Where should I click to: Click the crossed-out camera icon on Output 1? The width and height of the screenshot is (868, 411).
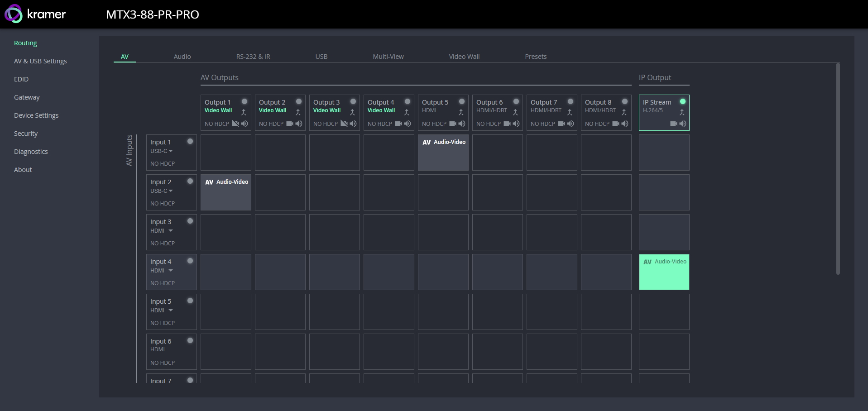[x=235, y=124]
